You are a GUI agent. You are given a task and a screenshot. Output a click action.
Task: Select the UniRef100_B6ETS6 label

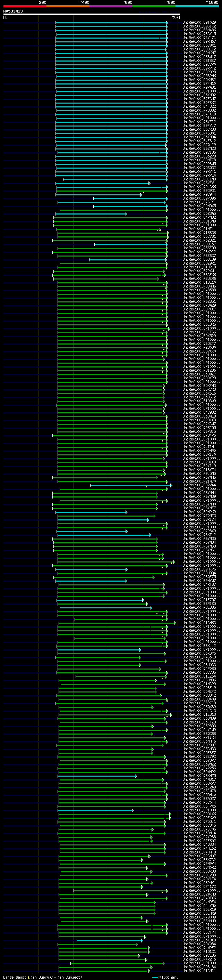click(x=199, y=332)
